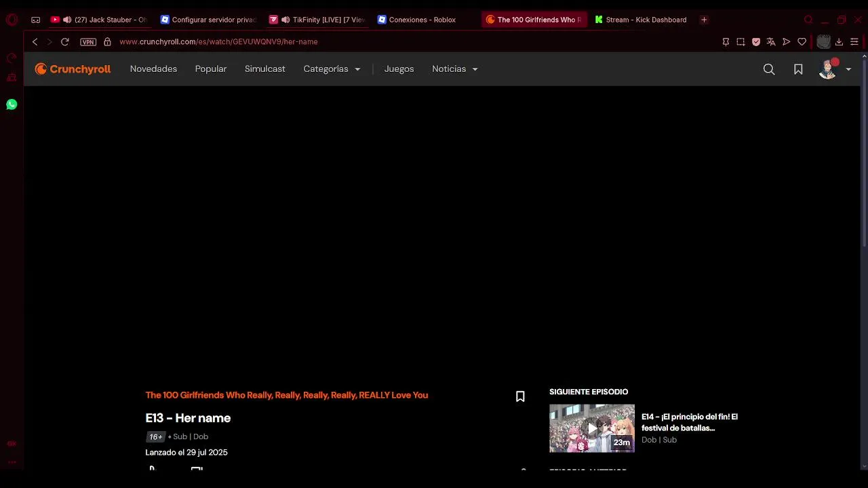Open Novedades in Crunchyroll nav
This screenshot has width=868, height=488.
pos(153,69)
